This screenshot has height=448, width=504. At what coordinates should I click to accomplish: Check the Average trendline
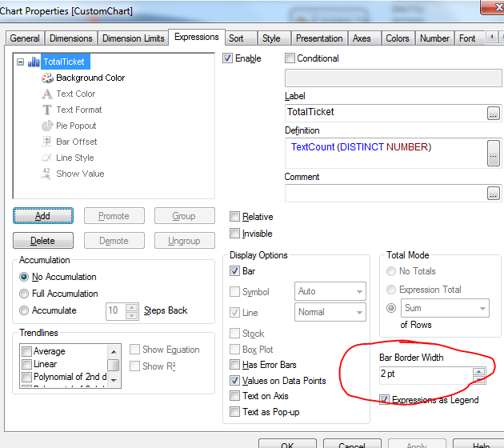pos(26,351)
